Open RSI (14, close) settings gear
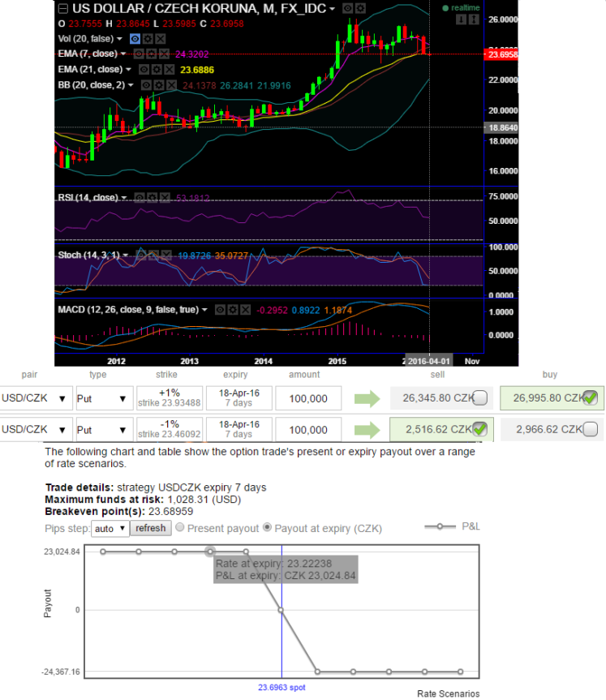The image size is (606, 700). point(153,197)
